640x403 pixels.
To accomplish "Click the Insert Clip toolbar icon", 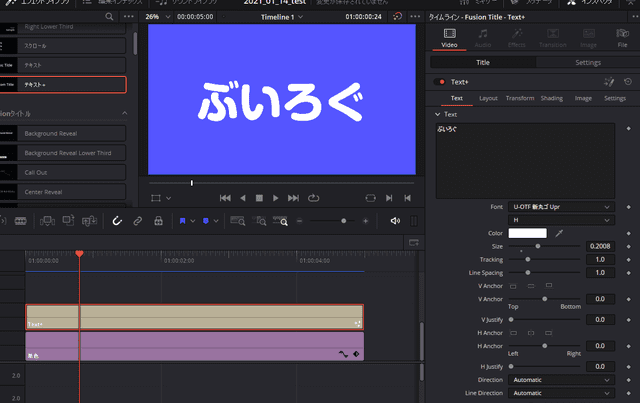I will pyautogui.click(x=47, y=221).
